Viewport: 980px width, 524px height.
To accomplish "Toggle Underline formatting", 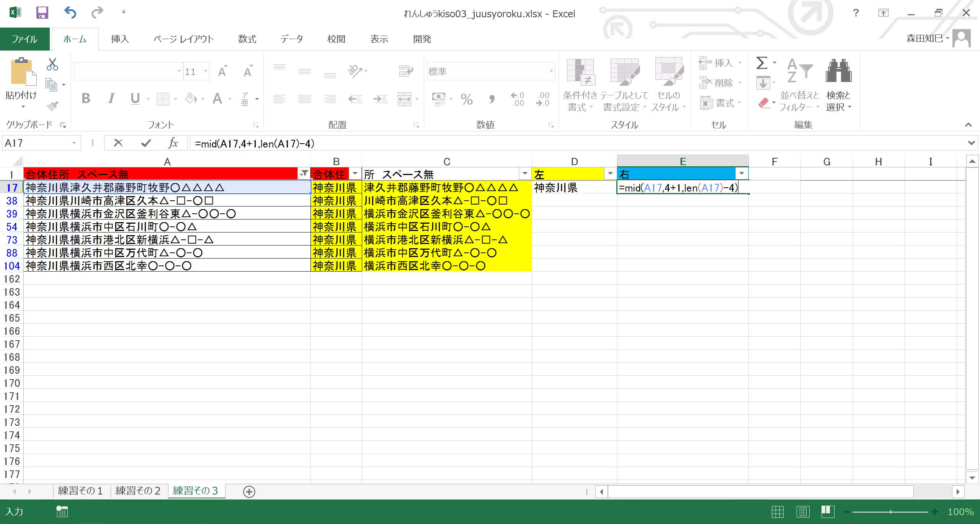I will click(x=135, y=99).
